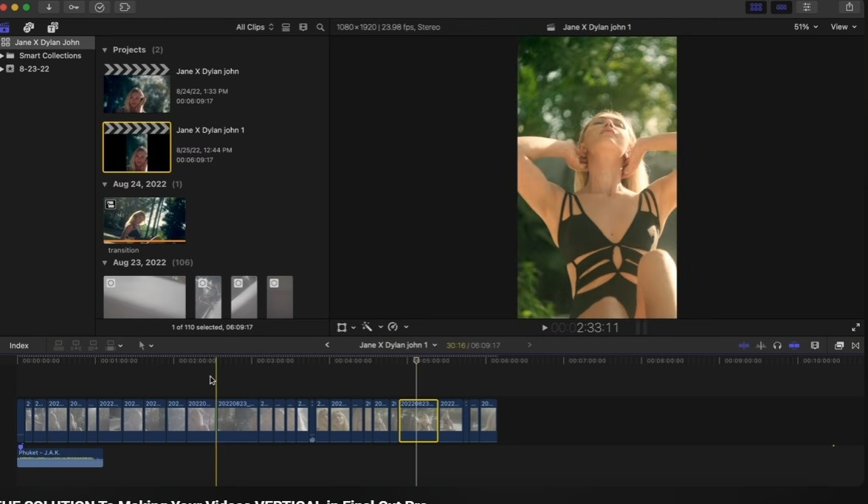Screen dimensions: 868x504
Task: Search the browser with magnifier icon
Action: click(x=320, y=27)
